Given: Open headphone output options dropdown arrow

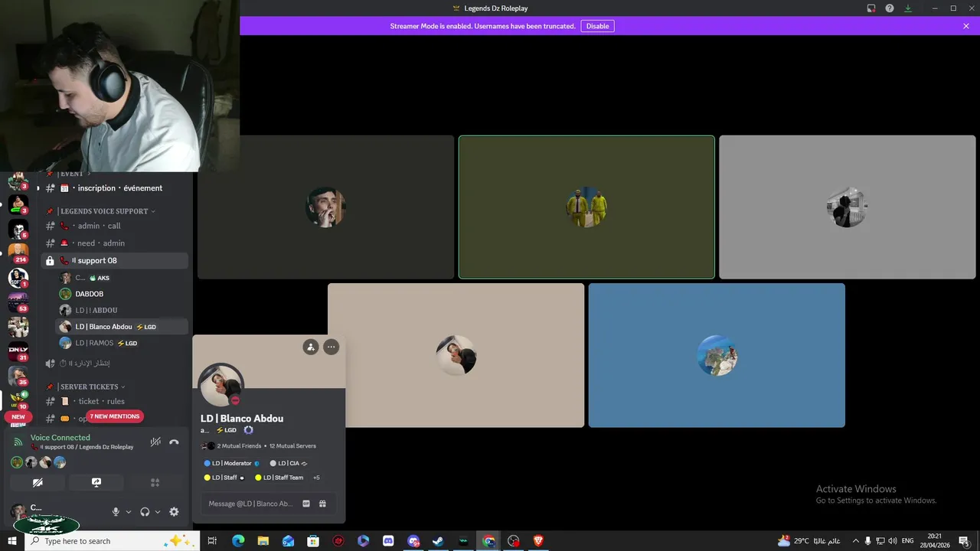Looking at the screenshot, I should pyautogui.click(x=158, y=512).
